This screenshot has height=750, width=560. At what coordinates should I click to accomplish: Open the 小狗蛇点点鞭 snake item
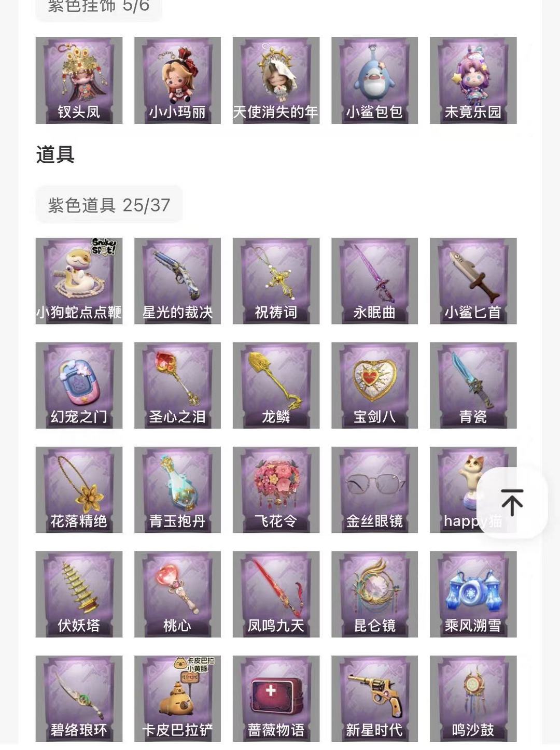(x=79, y=281)
